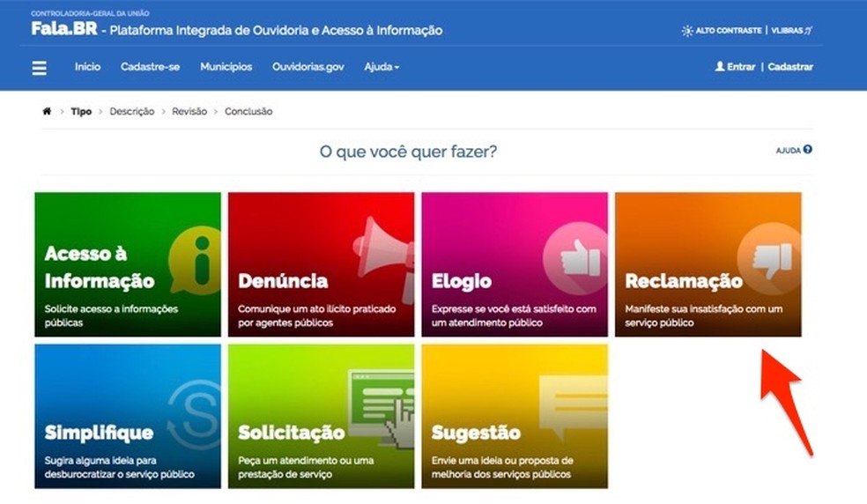
Task: Click the home icon in breadcrumb
Action: tap(47, 111)
